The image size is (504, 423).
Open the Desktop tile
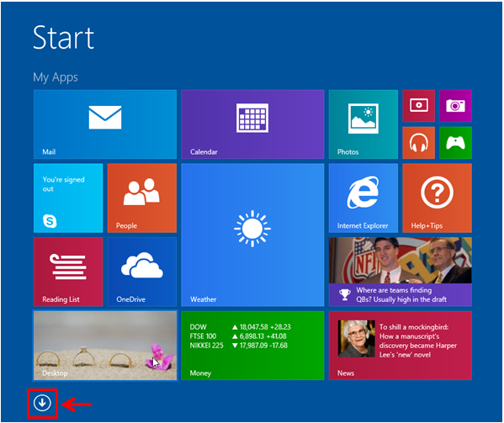point(105,346)
